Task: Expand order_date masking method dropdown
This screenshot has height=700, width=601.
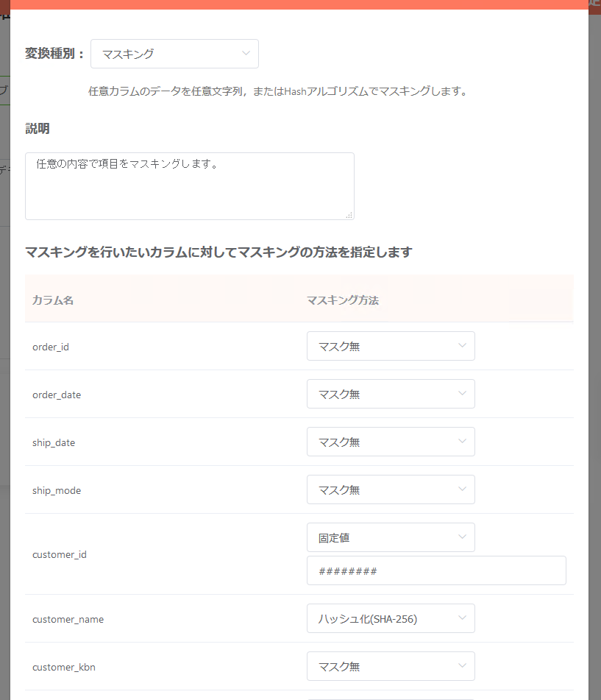Action: pos(391,394)
